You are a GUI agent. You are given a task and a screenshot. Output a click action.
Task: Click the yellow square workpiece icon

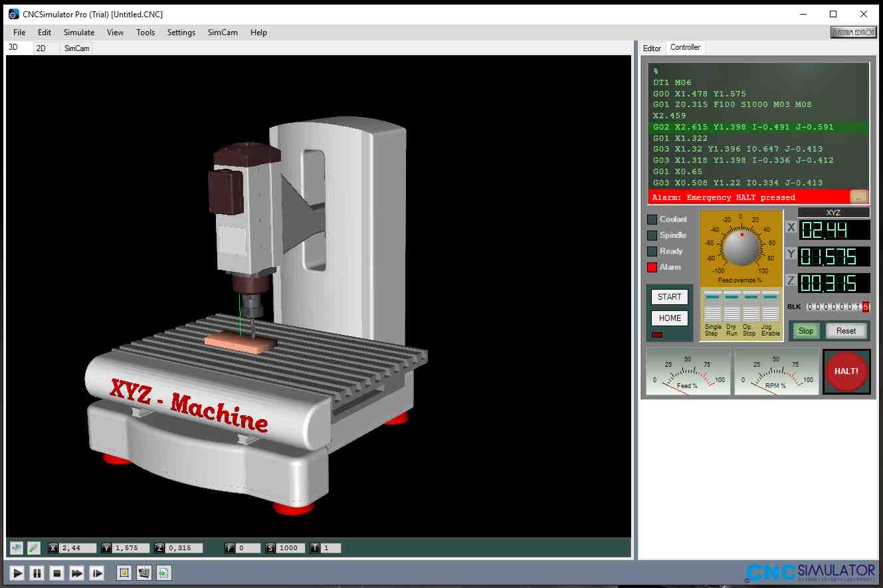click(x=124, y=573)
